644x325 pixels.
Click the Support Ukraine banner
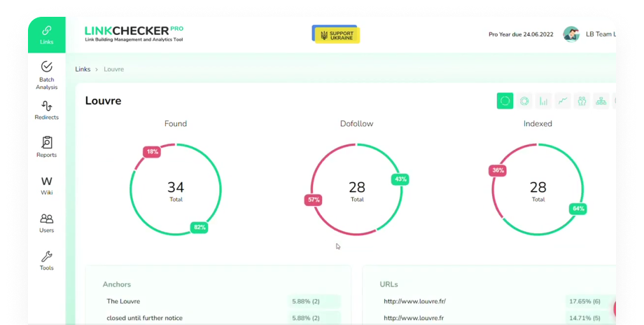335,35
